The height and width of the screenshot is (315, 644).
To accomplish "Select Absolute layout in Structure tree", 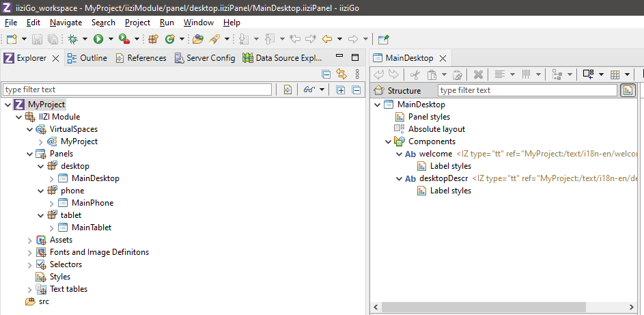I will coord(436,129).
